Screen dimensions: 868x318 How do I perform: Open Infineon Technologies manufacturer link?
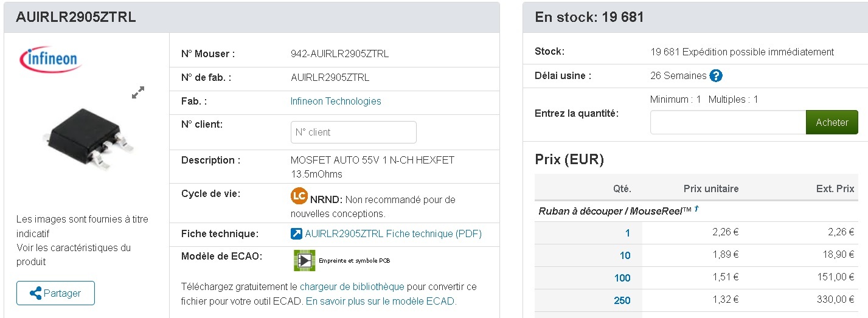[x=336, y=102]
